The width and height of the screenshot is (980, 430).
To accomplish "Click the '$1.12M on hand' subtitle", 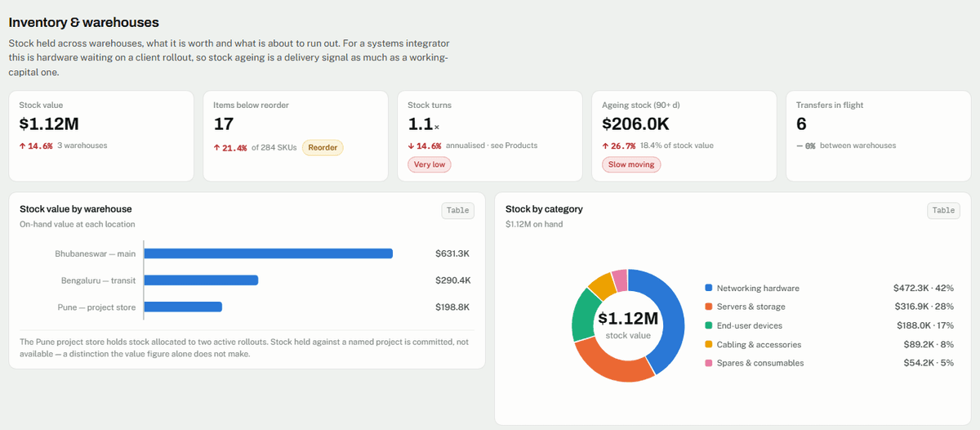I will pos(534,224).
